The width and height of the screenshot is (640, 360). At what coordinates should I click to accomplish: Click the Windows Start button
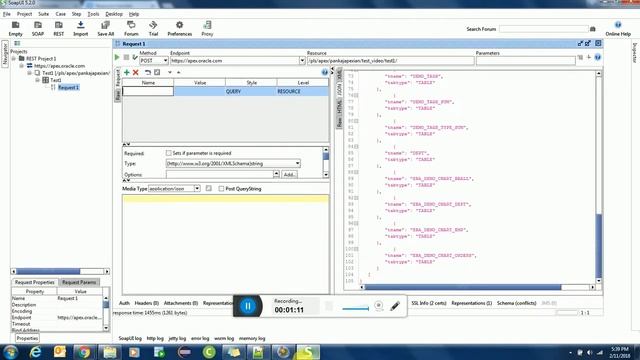tap(10, 352)
